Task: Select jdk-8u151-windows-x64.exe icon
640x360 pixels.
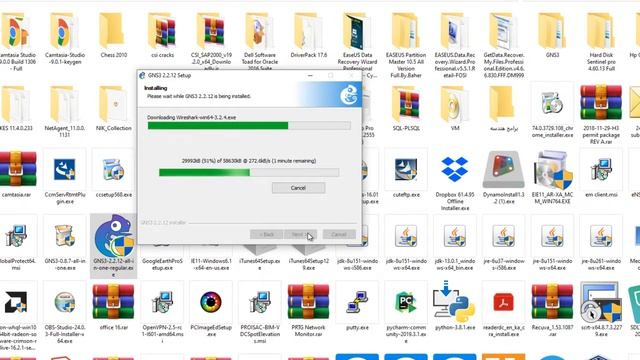Action: pyautogui.click(x=406, y=236)
